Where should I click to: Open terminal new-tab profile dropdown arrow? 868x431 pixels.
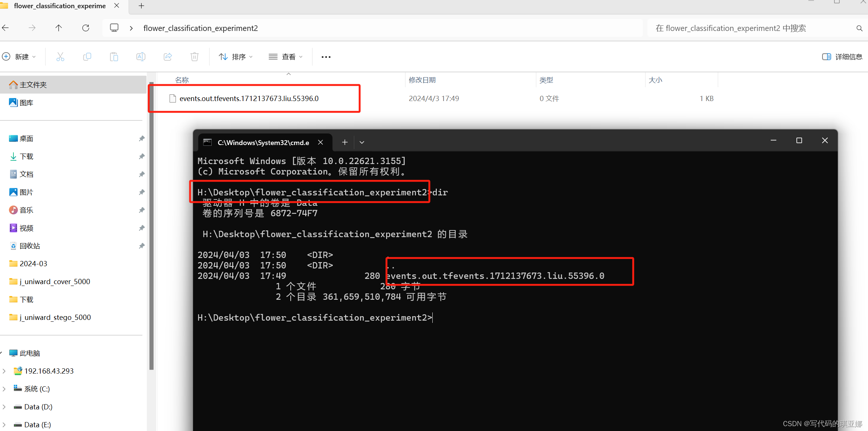point(362,142)
